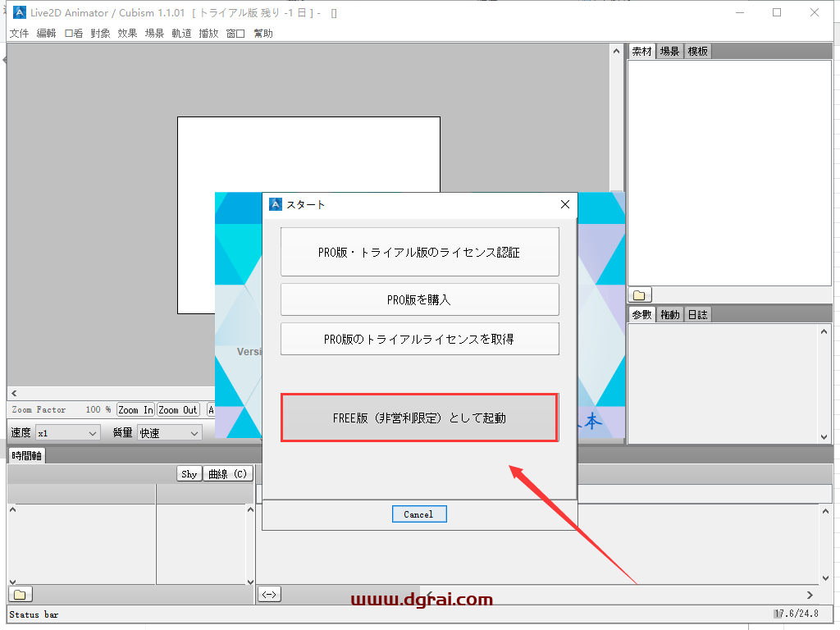Click the Status bar text

point(34,614)
